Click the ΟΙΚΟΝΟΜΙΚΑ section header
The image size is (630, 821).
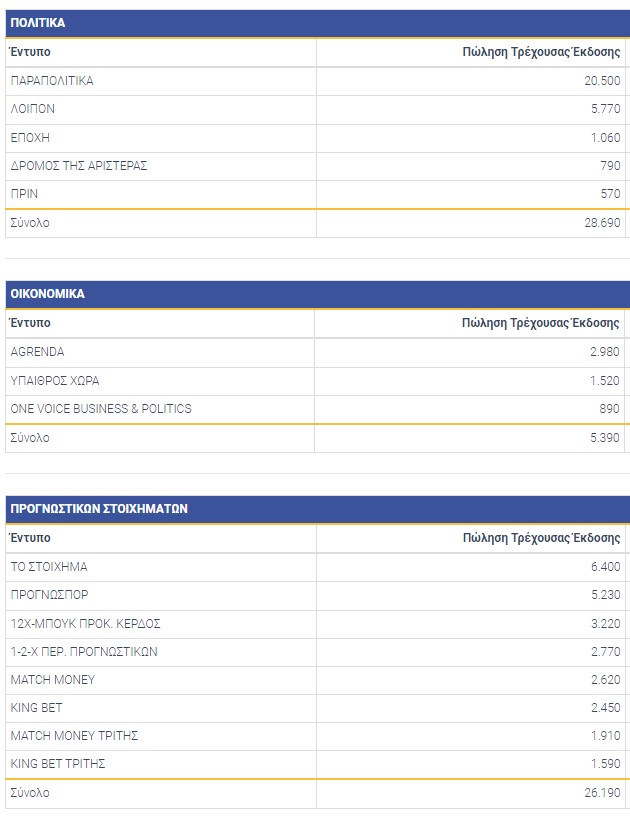click(x=47, y=294)
